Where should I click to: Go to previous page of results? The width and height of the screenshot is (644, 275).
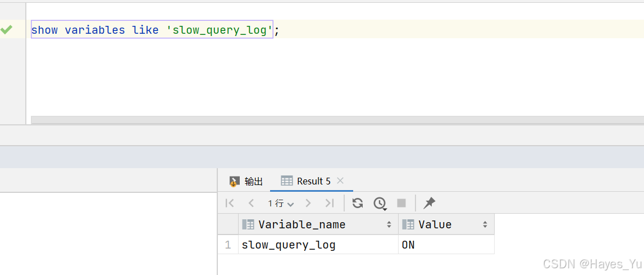pyautogui.click(x=252, y=202)
